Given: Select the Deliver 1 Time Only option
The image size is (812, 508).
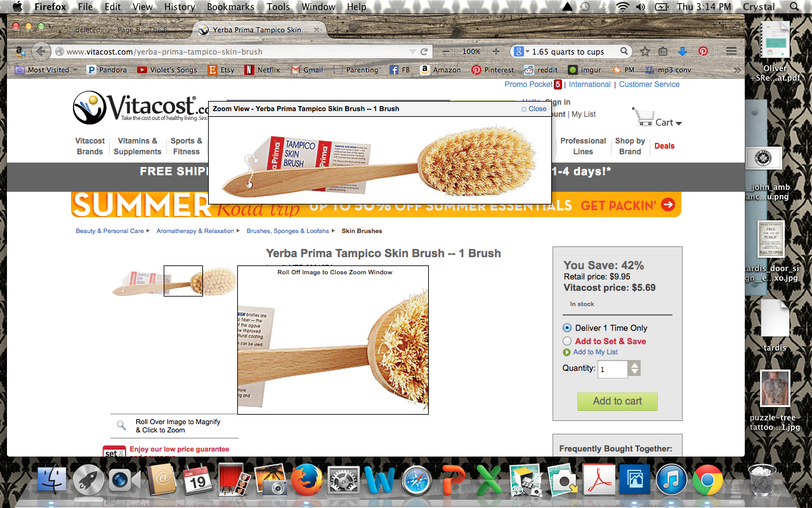Looking at the screenshot, I should (567, 328).
